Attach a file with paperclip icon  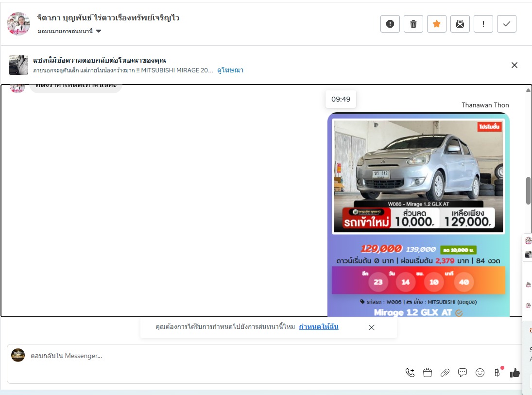[445, 373]
